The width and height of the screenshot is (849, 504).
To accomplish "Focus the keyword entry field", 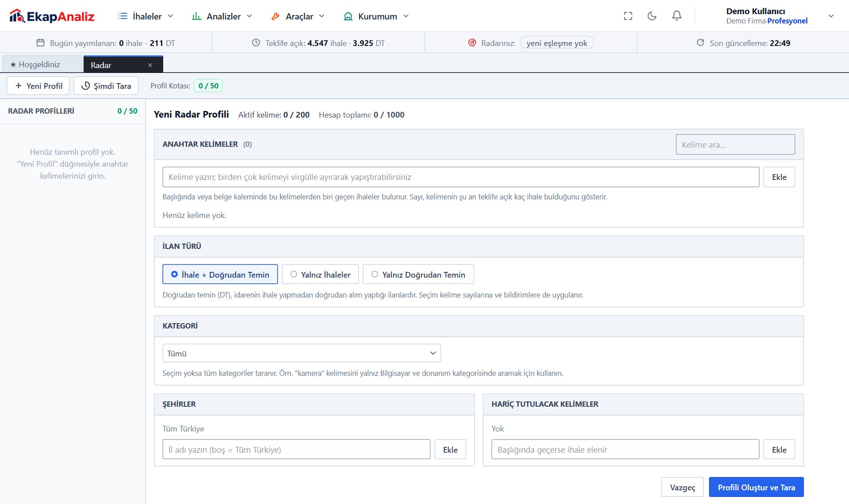I will click(x=461, y=177).
